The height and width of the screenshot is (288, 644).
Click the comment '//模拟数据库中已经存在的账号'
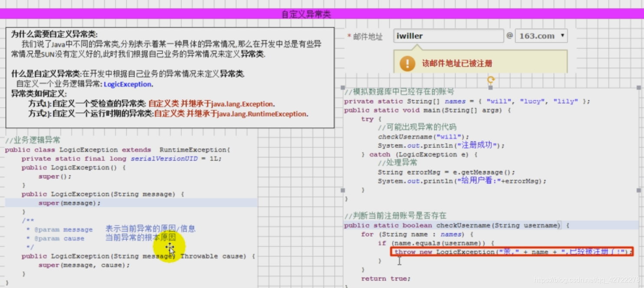399,92
